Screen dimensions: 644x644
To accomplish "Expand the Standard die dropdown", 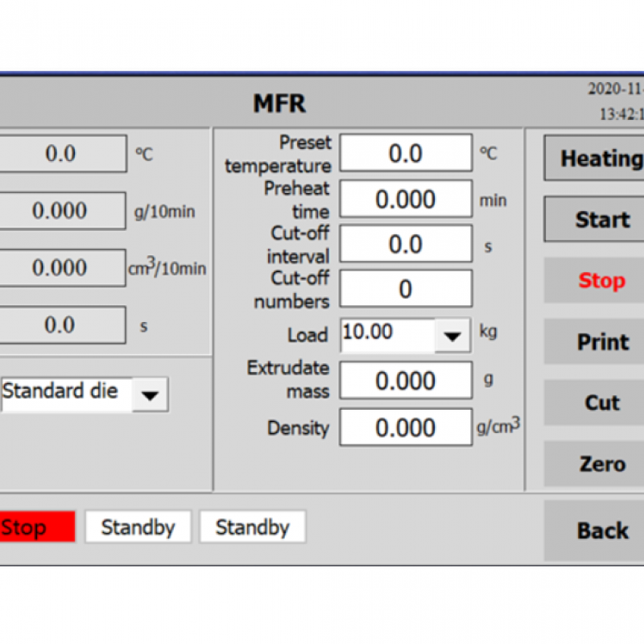I will pos(150,394).
